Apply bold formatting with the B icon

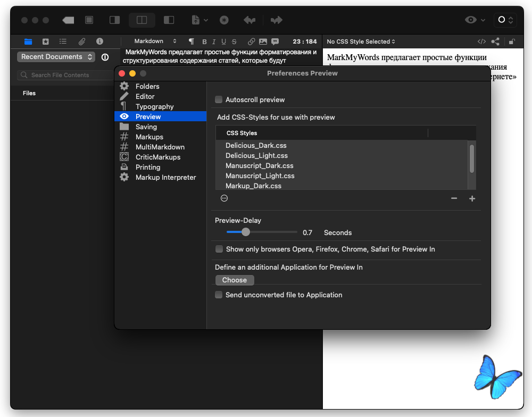click(204, 41)
